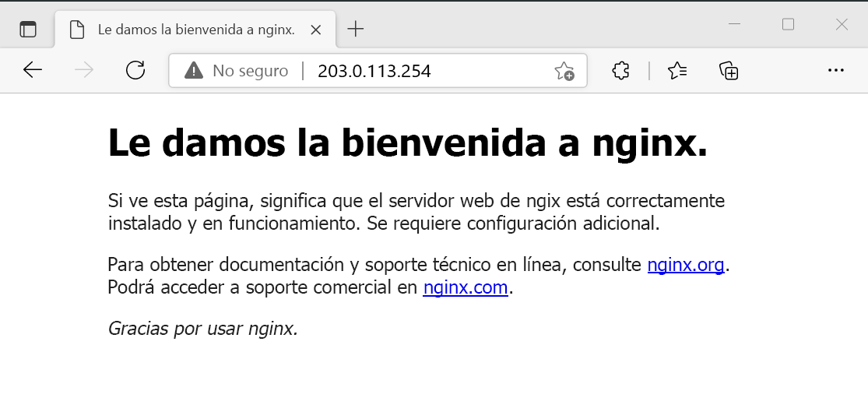Go back with the left arrow
The height and width of the screenshot is (419, 868).
point(33,70)
